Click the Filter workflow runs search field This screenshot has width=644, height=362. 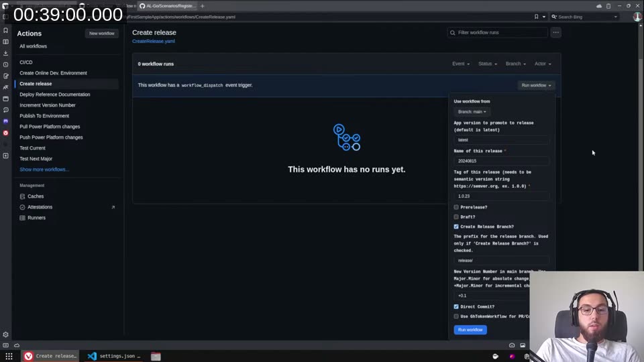497,32
